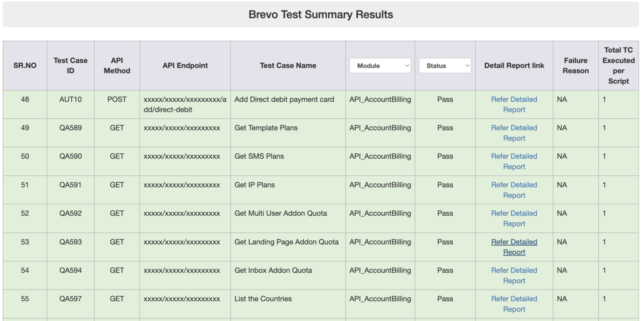Click the API Method column header
The height and width of the screenshot is (321, 644).
coord(117,65)
